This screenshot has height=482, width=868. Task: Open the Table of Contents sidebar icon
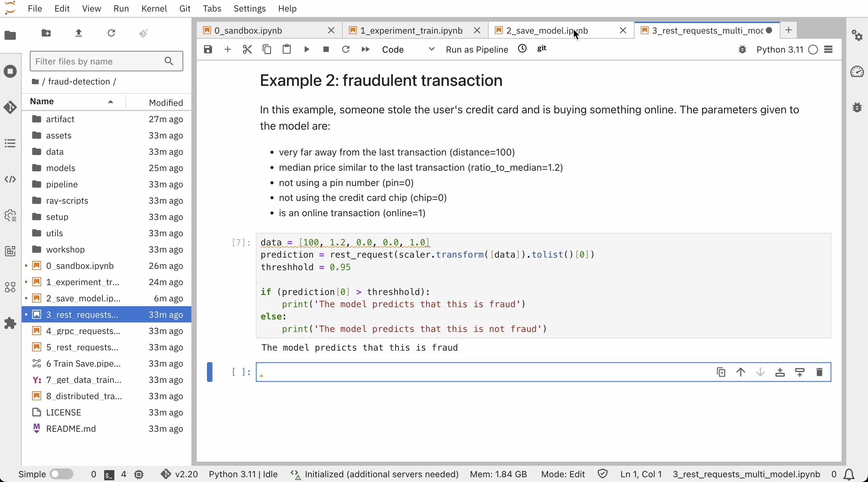pyautogui.click(x=10, y=143)
